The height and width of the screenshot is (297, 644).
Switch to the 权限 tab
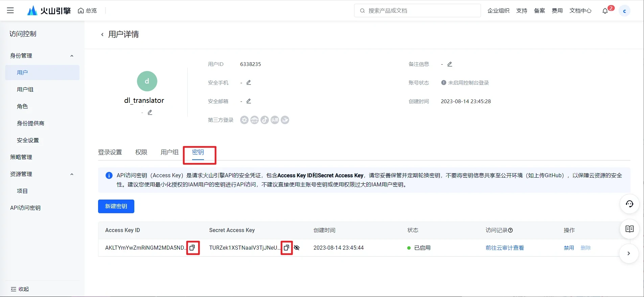[141, 152]
